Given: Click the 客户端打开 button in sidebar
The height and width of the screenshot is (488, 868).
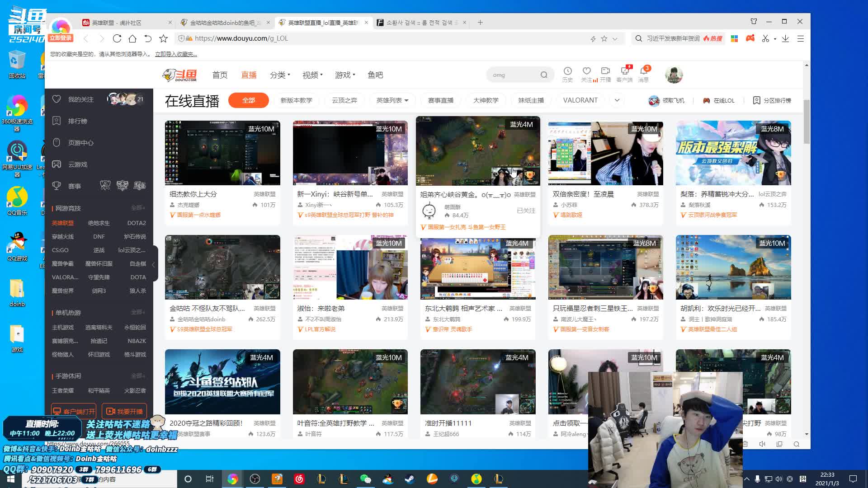Looking at the screenshot, I should coord(74,411).
